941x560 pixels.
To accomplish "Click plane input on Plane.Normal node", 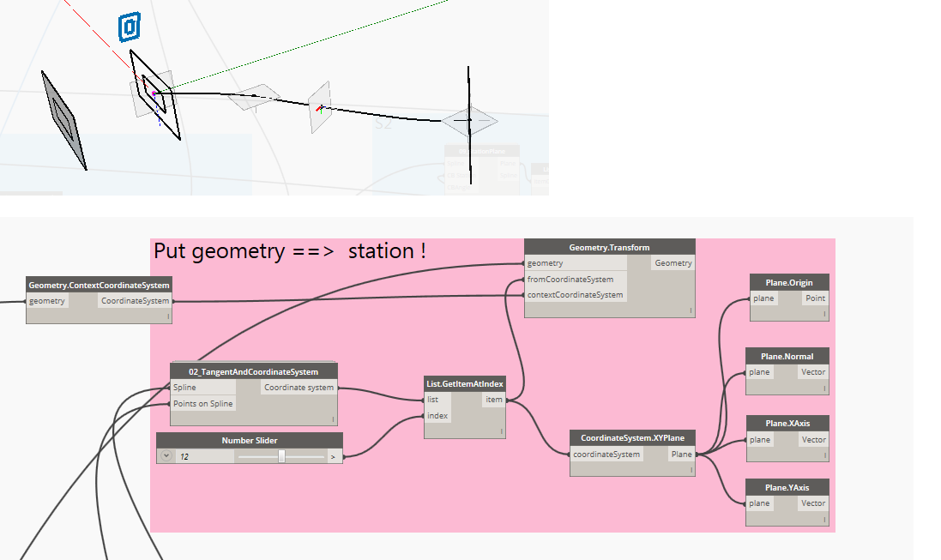I will [759, 372].
